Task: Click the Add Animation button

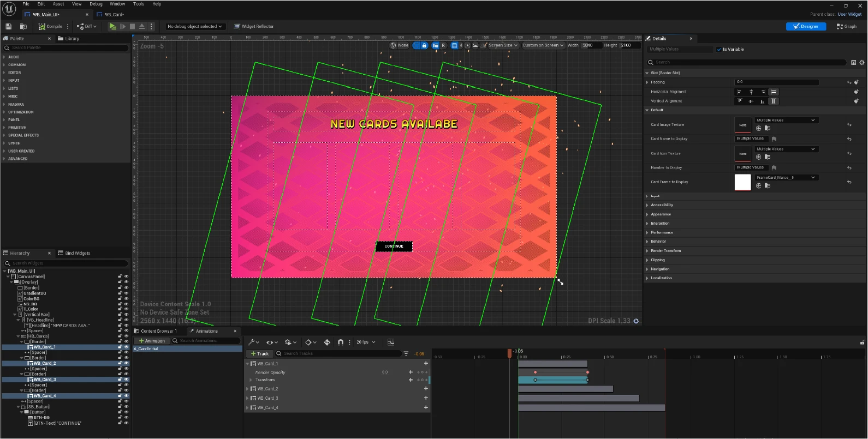Action: click(152, 341)
